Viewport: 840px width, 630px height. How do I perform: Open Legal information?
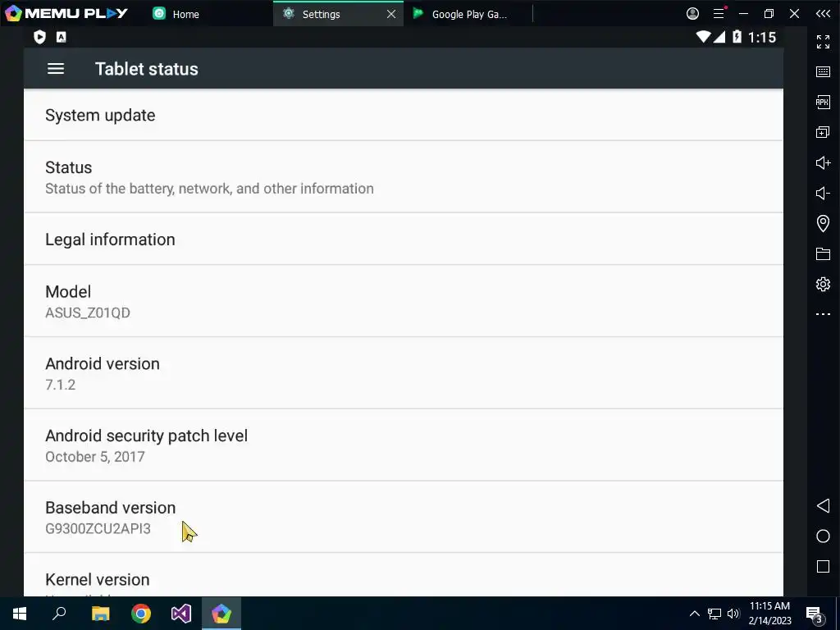[x=404, y=239]
